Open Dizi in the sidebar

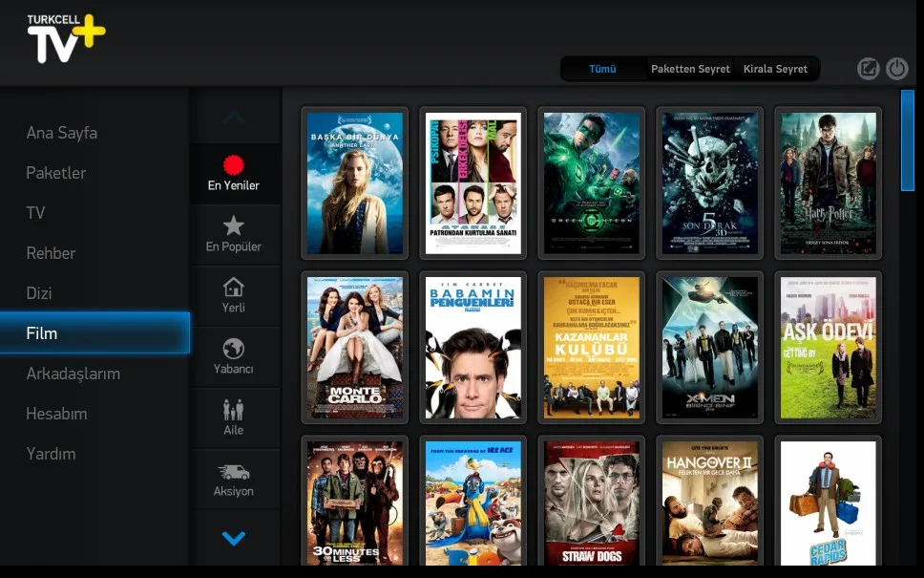point(39,293)
